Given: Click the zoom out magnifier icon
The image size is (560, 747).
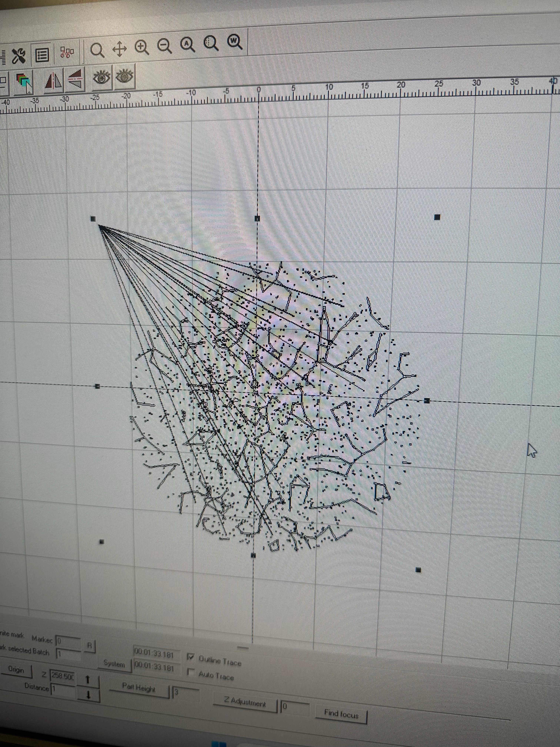Looking at the screenshot, I should 165,46.
